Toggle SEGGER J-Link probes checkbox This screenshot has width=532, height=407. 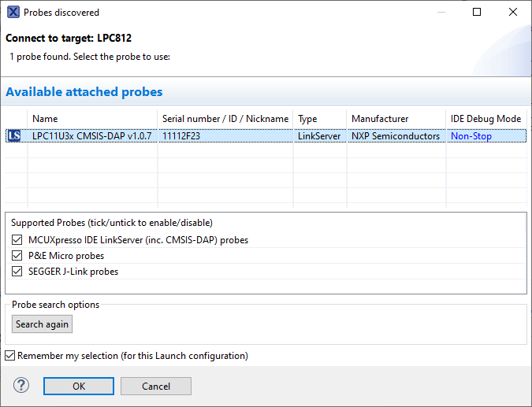pos(17,272)
